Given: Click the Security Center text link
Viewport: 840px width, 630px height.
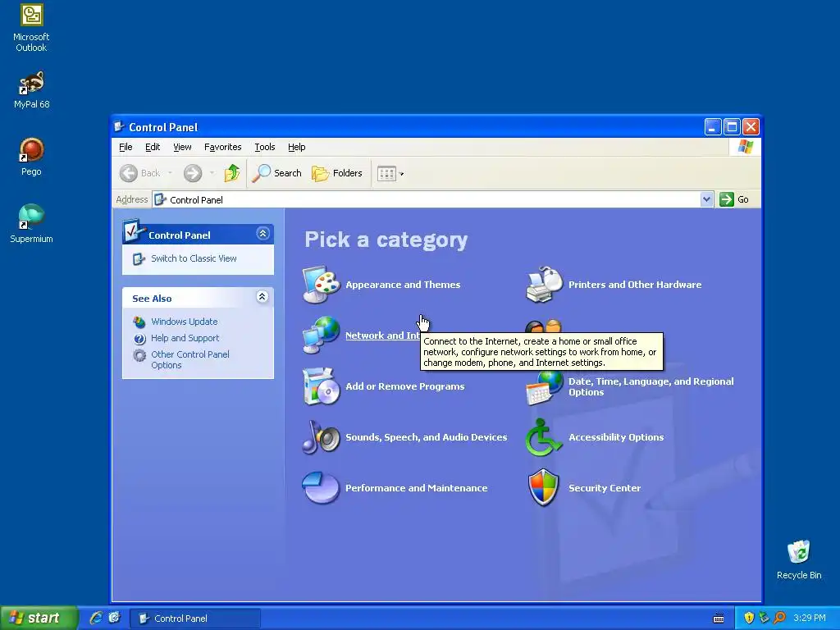Looking at the screenshot, I should (x=605, y=488).
